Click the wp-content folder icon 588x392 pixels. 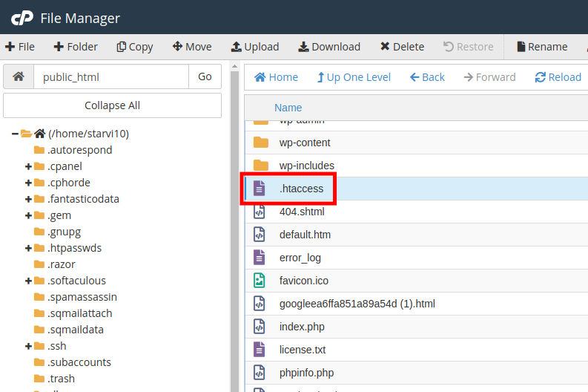click(260, 143)
